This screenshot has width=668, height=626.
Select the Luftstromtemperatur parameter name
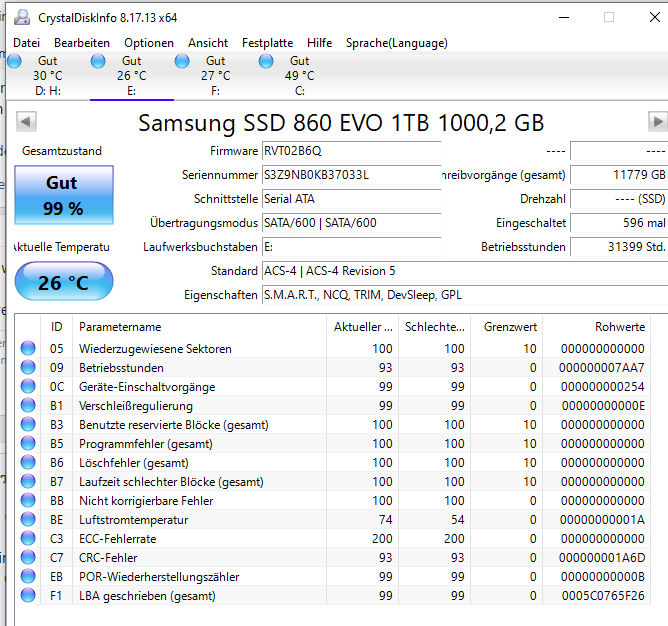133,520
